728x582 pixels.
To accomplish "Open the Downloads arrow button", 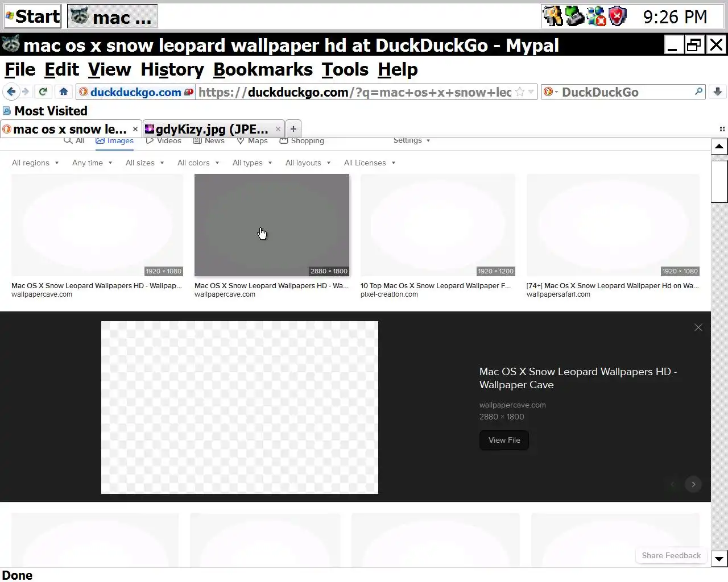I will (718, 92).
